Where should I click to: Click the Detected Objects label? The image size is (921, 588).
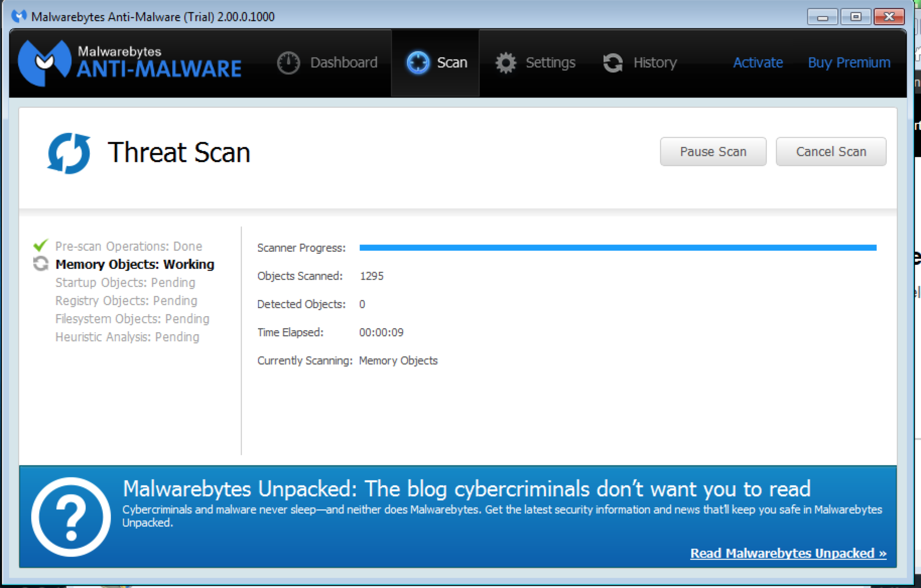coord(301,304)
